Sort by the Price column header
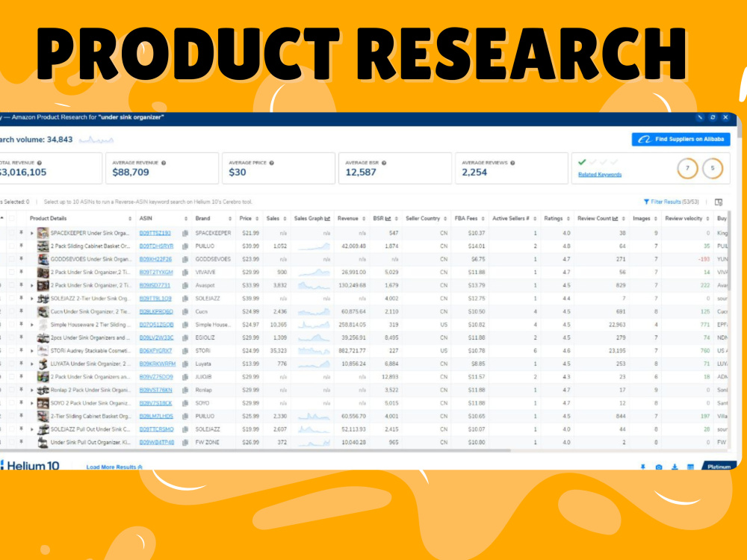 coord(249,219)
